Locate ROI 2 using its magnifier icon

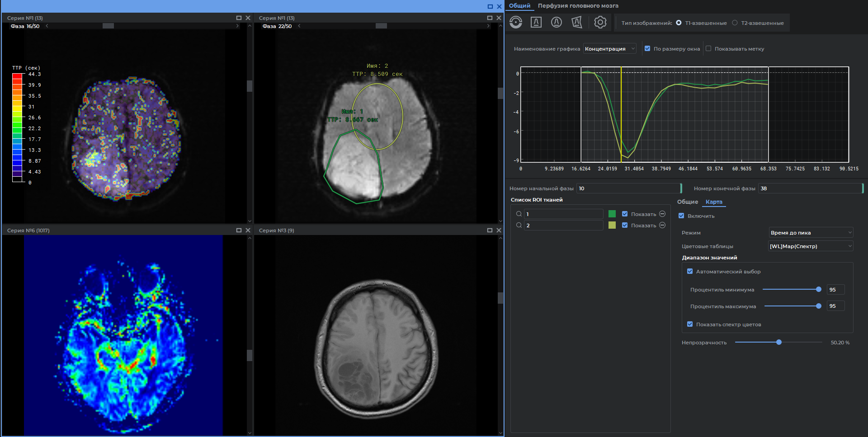click(519, 225)
